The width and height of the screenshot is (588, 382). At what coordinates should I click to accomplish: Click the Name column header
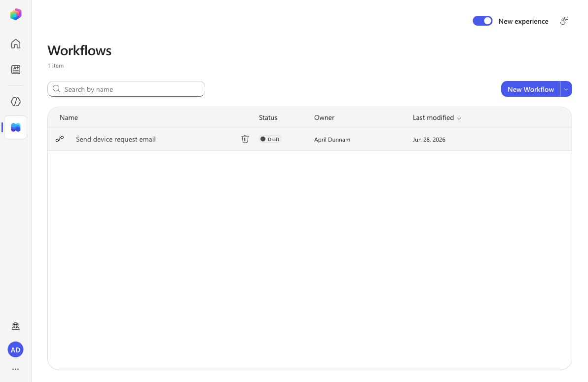tap(69, 117)
